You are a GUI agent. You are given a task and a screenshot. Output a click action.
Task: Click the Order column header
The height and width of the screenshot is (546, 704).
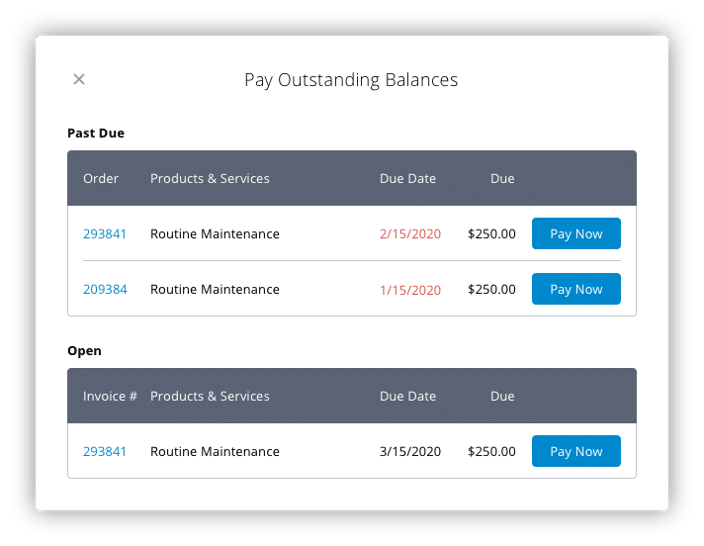point(101,179)
